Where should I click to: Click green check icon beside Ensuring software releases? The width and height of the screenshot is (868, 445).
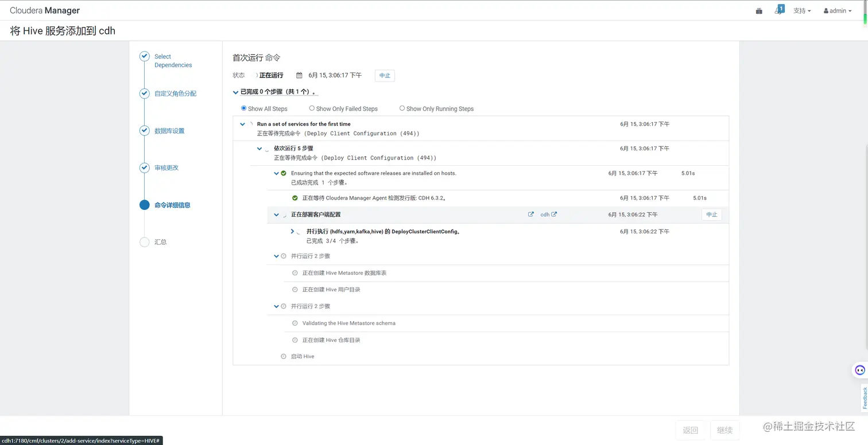point(284,173)
